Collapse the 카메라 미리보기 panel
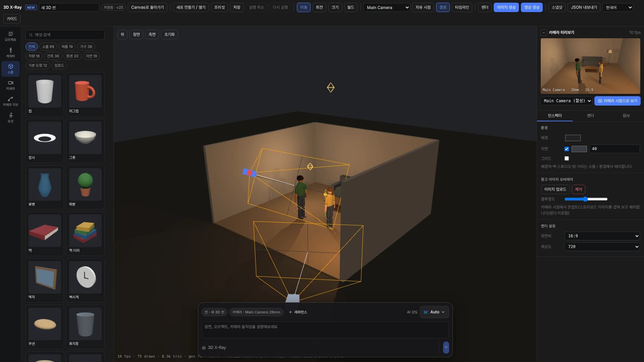This screenshot has height=362, width=644. pos(544,33)
